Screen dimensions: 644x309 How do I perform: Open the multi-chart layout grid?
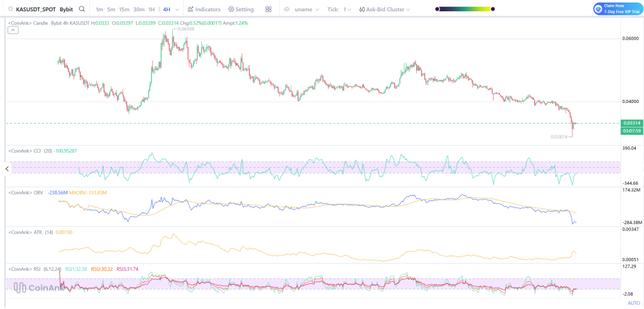pos(268,9)
